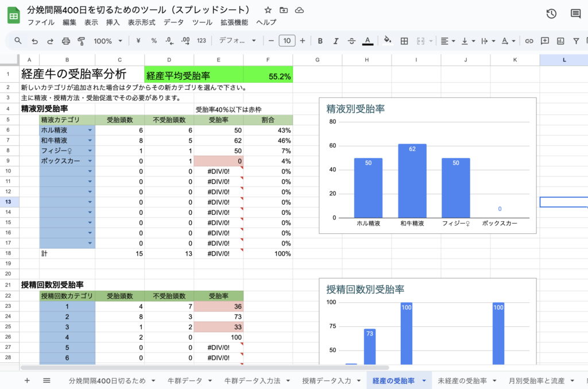Click the insert chart icon

(560, 41)
